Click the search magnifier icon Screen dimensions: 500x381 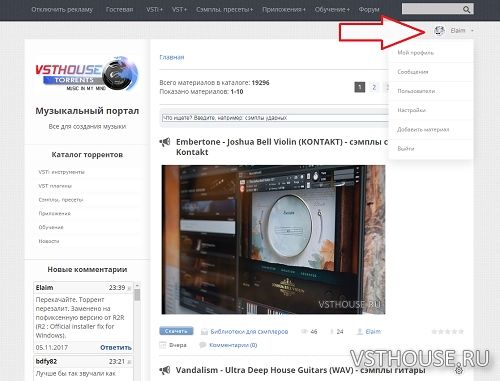tap(466, 9)
